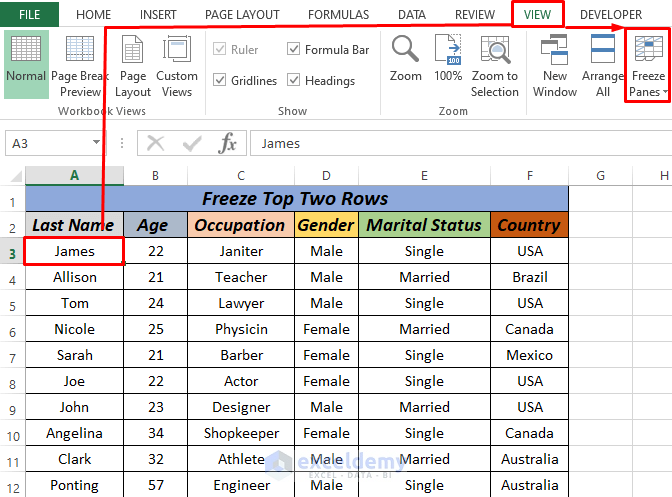The height and width of the screenshot is (497, 672).
Task: Select cell containing 'Engineer'
Action: pos(241,485)
